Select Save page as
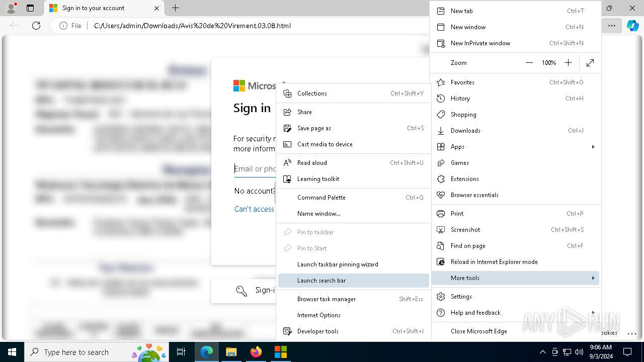This screenshot has width=644, height=362. click(354, 128)
